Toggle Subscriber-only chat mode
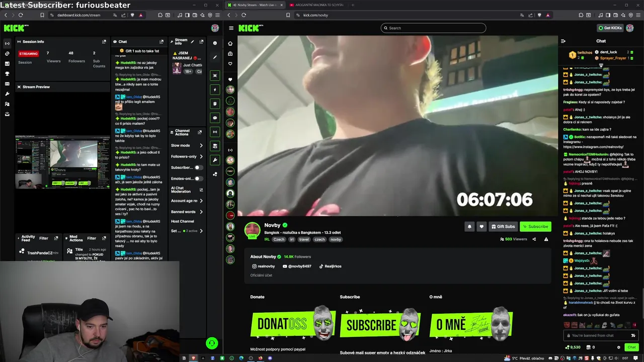Image resolution: width=644 pixels, height=362 pixels. pyautogui.click(x=198, y=167)
